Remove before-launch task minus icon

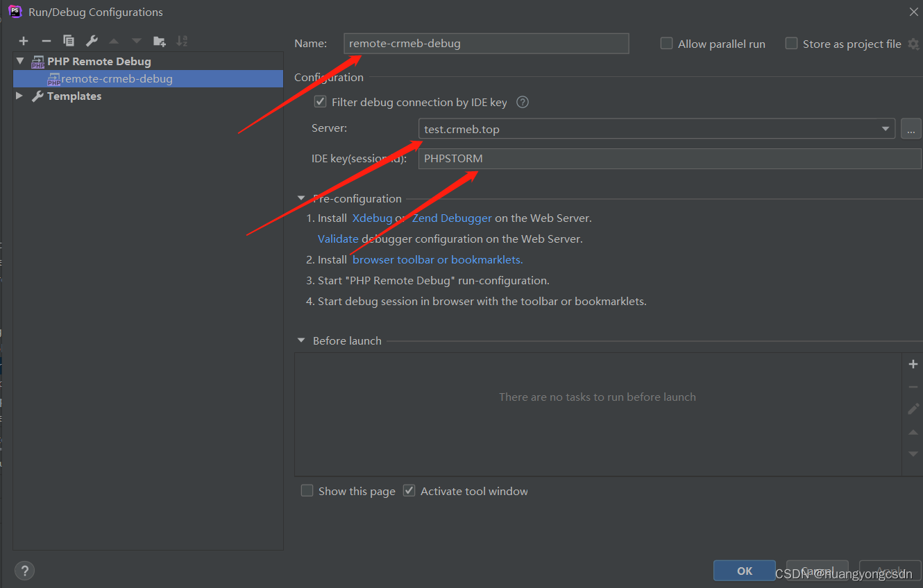coord(913,387)
